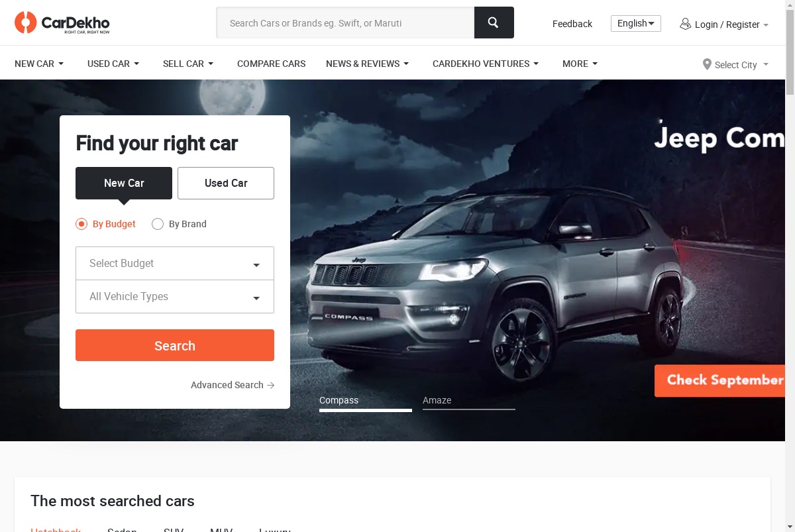Click the CarDekho logo
795x532 pixels.
[62, 23]
